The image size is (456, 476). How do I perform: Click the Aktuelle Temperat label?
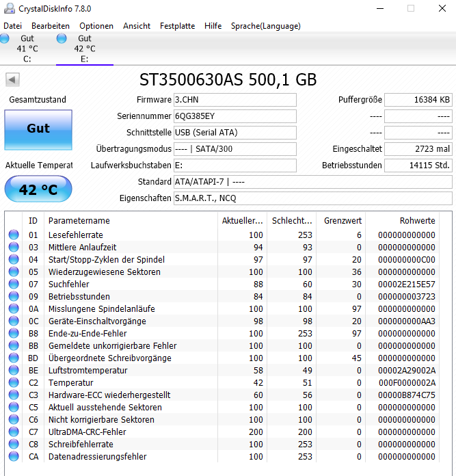39,166
